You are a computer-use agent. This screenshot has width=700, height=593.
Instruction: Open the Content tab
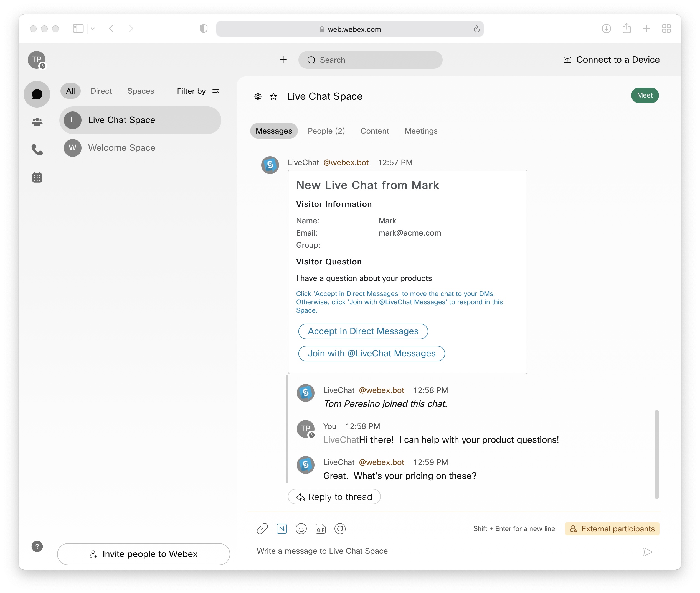(x=374, y=131)
